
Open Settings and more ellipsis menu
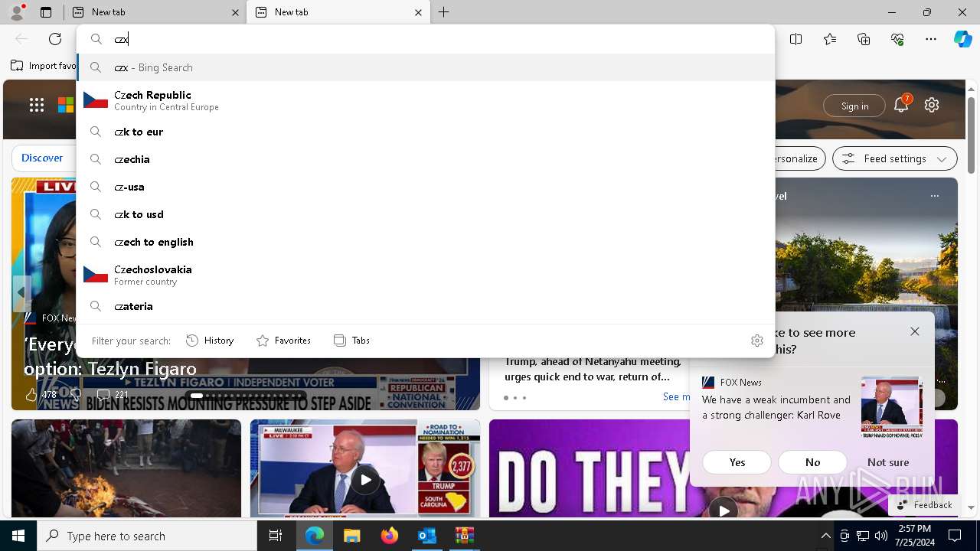931,39
